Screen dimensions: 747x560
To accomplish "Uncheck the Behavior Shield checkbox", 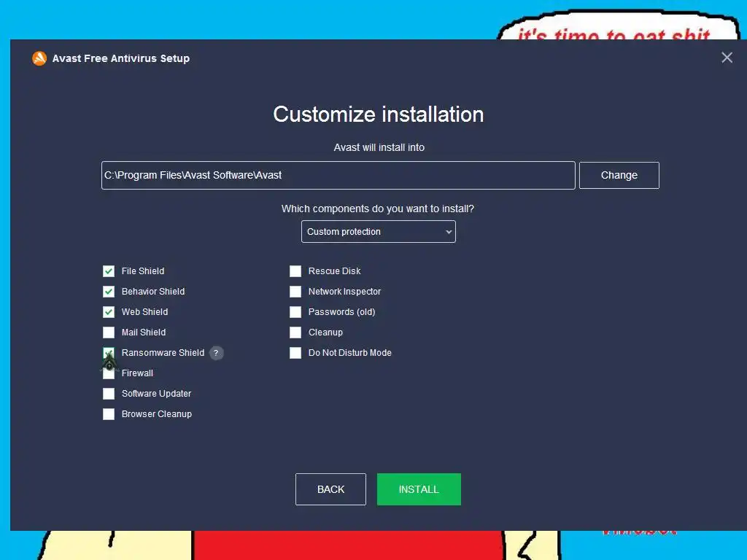I will pos(109,292).
